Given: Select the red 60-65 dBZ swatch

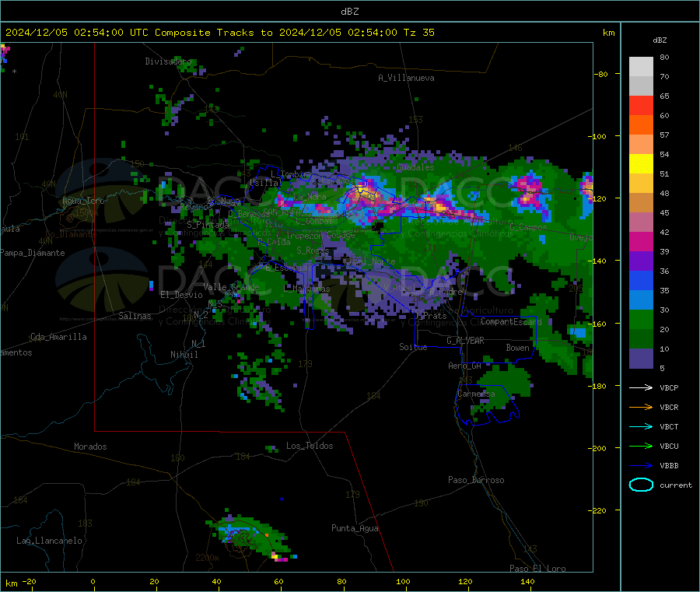Looking at the screenshot, I should click(641, 105).
